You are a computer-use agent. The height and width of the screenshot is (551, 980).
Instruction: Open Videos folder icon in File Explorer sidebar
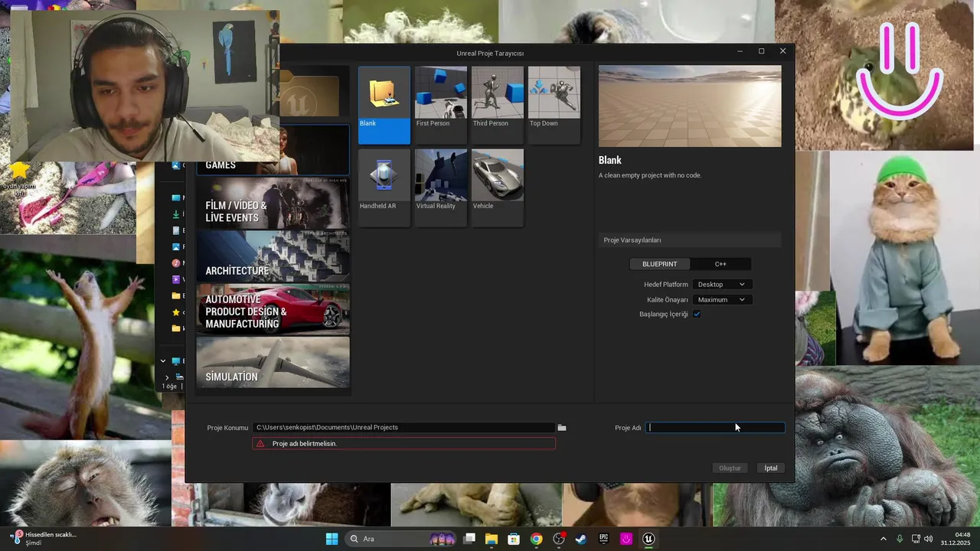[x=176, y=279]
